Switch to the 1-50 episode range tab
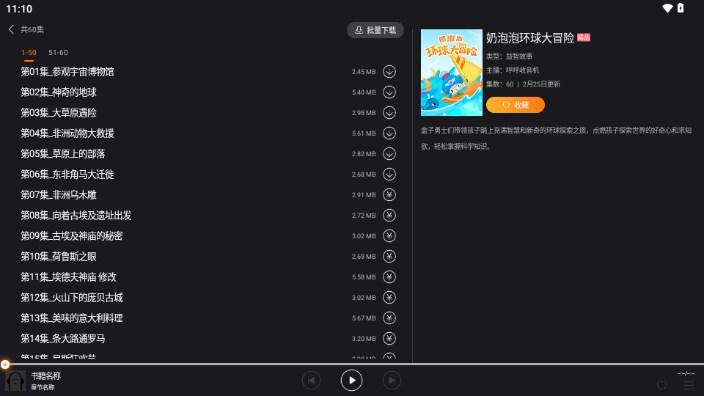Image resolution: width=704 pixels, height=396 pixels. point(29,53)
